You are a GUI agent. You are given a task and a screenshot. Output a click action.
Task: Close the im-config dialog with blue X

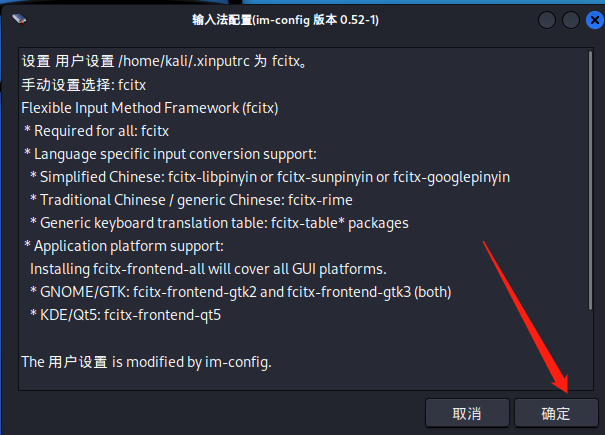pos(592,20)
